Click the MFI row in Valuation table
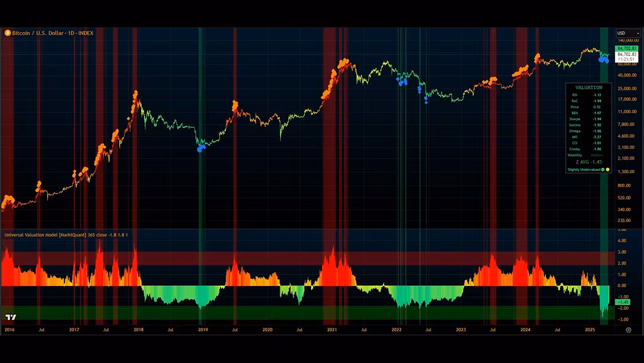644x363 pixels. pyautogui.click(x=588, y=137)
